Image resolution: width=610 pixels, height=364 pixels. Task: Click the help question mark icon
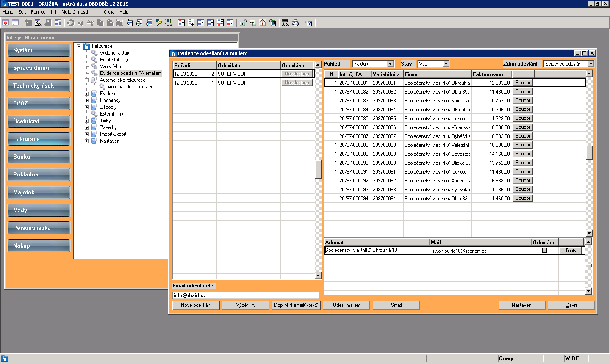(308, 23)
